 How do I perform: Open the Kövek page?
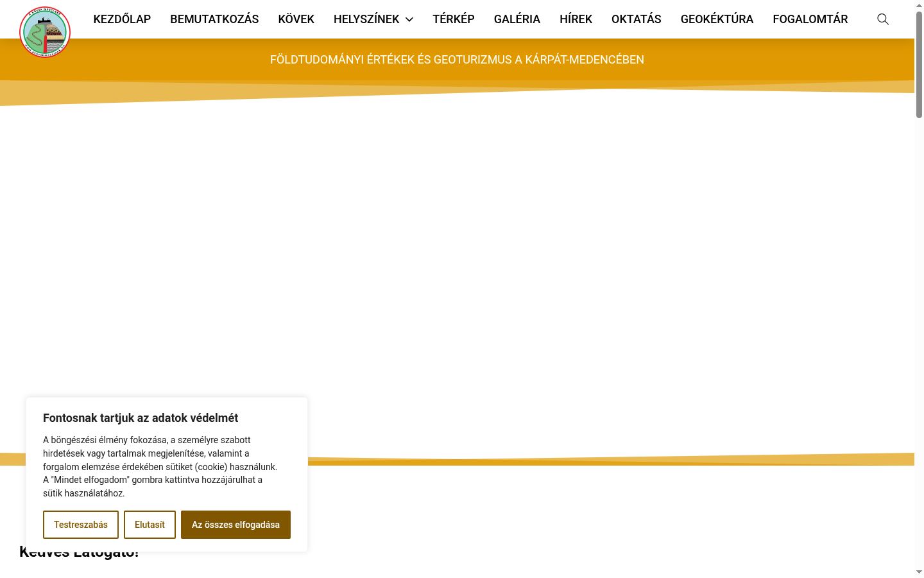(x=296, y=19)
